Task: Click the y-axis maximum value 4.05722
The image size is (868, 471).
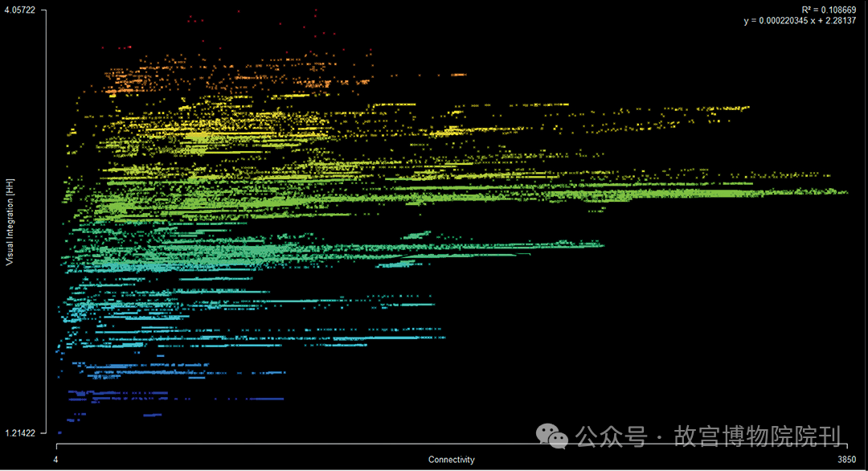Action: click(20, 10)
